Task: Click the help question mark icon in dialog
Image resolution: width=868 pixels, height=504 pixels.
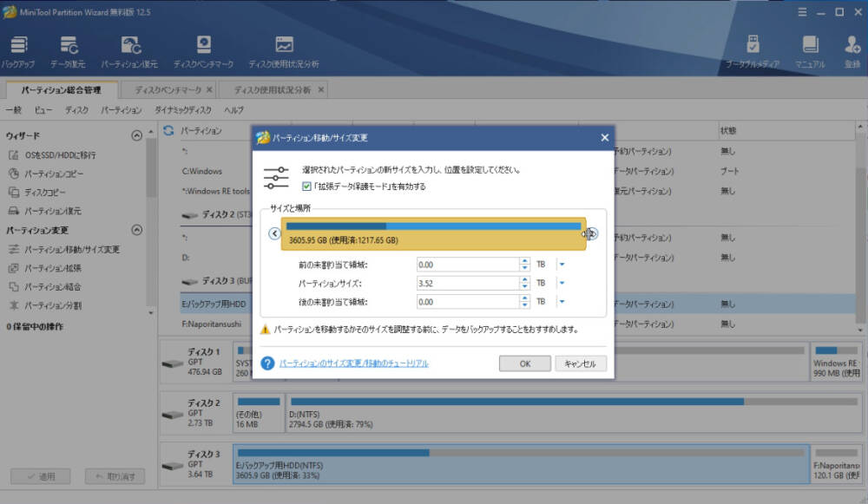Action: [267, 363]
